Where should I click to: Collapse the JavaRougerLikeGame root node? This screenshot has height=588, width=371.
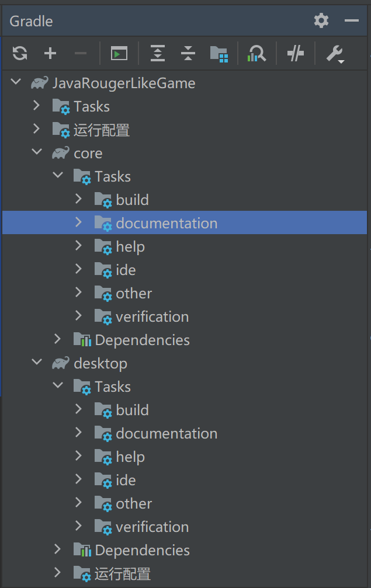coord(16,83)
